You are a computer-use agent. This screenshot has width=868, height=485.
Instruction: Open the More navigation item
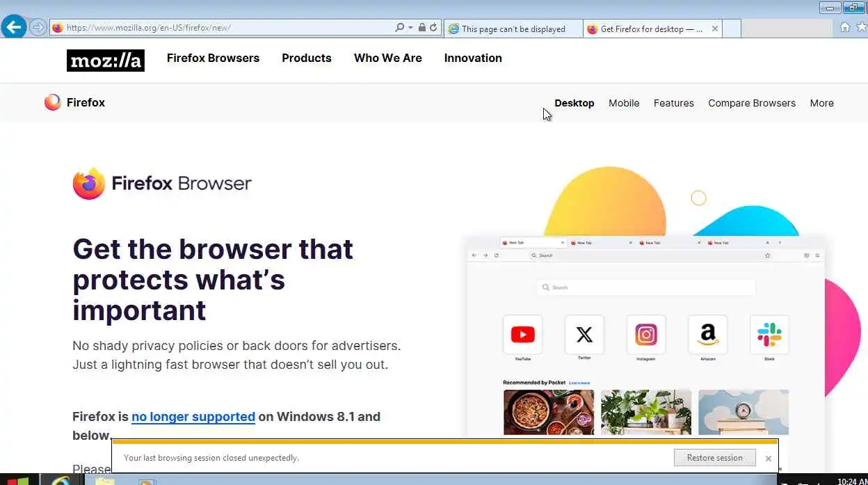pyautogui.click(x=821, y=103)
